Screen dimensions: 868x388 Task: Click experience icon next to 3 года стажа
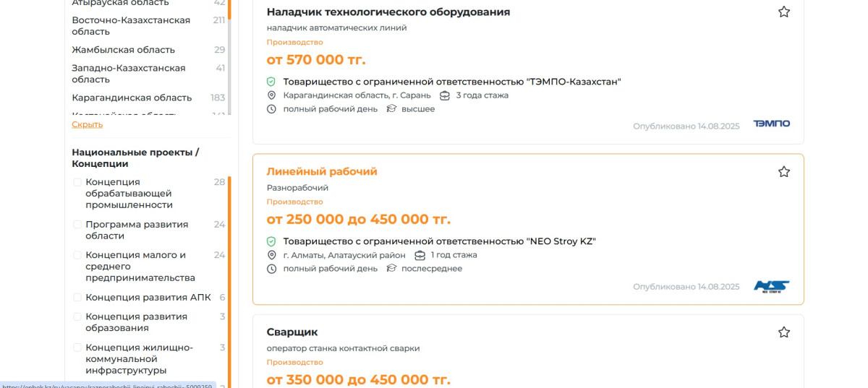click(x=445, y=95)
